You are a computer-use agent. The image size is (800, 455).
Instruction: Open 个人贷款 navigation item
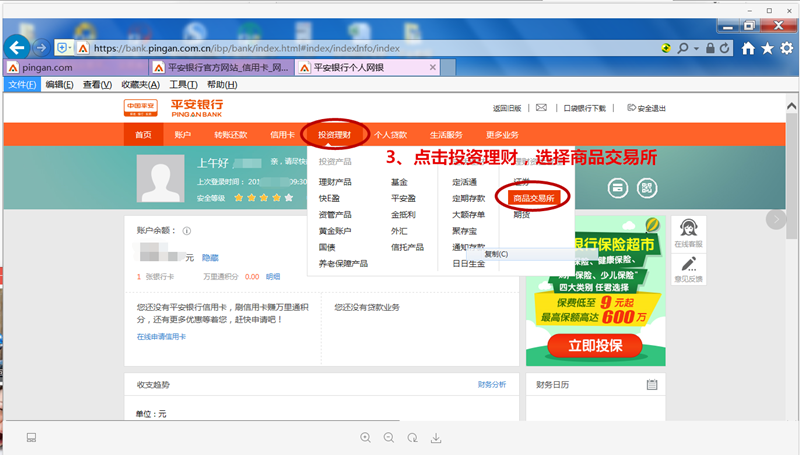[x=390, y=135]
